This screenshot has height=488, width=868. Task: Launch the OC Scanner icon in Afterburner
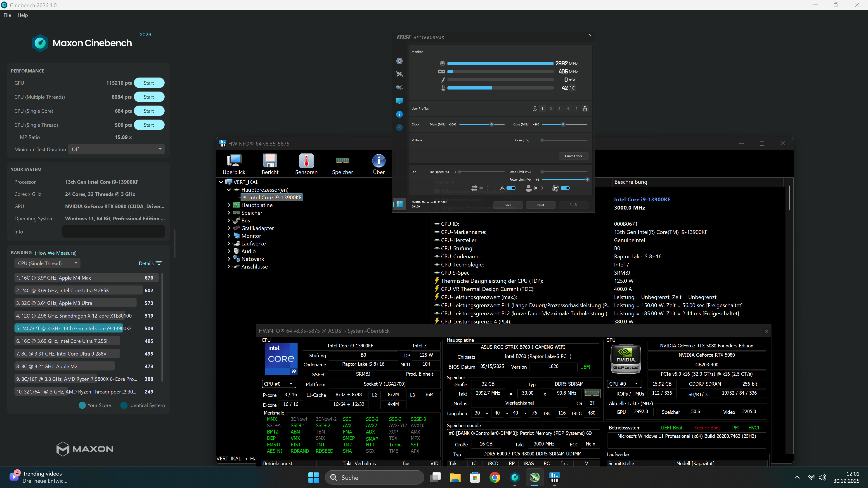[399, 87]
